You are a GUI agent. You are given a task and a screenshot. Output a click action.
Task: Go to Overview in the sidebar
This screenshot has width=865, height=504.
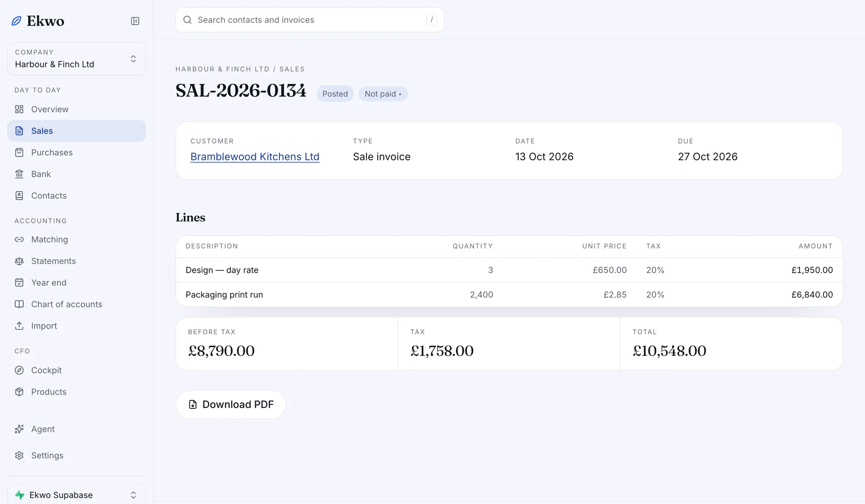click(77, 109)
